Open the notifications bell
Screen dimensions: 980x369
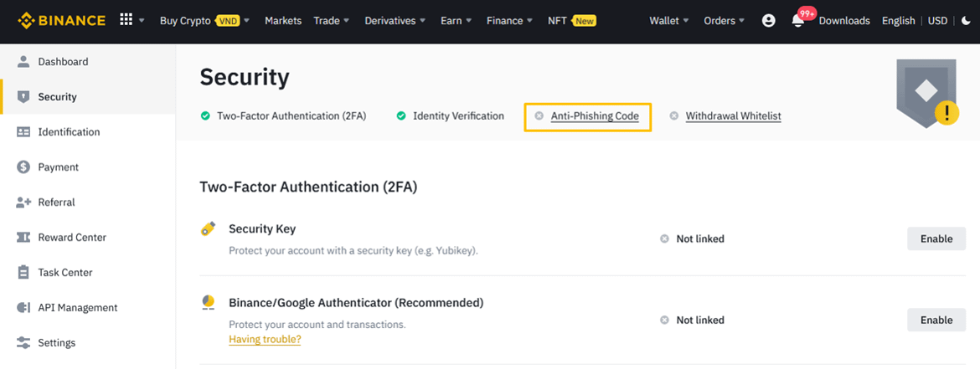(x=797, y=21)
